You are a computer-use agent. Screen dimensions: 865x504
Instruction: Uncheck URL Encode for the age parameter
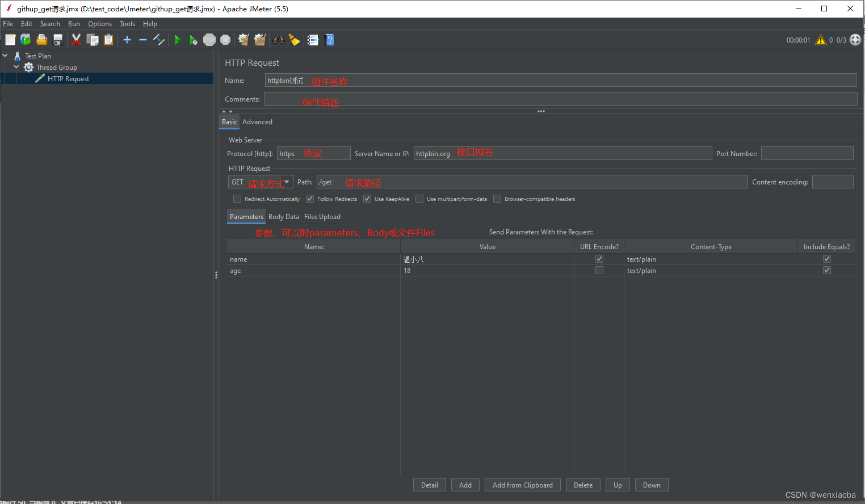(599, 270)
